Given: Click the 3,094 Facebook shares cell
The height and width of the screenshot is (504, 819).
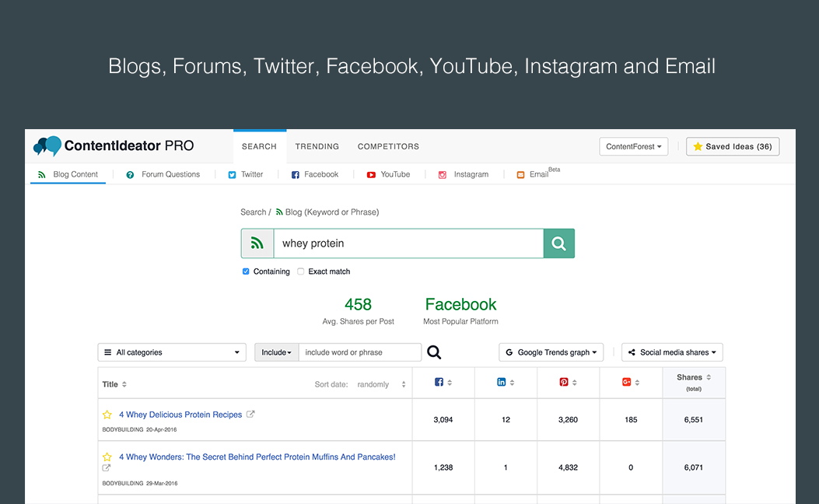Looking at the screenshot, I should [443, 419].
